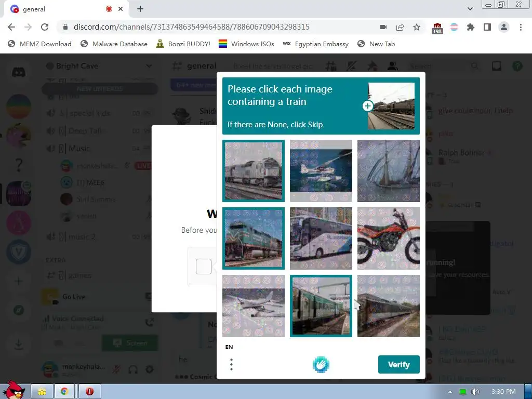Open the MEMZ Download bookmark
Image resolution: width=532 pixels, height=399 pixels.
point(39,44)
